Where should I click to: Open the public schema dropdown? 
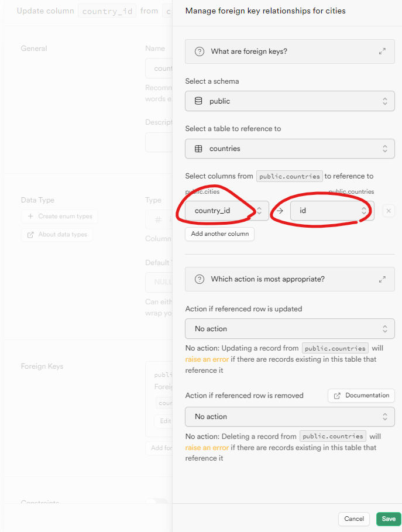pyautogui.click(x=290, y=101)
